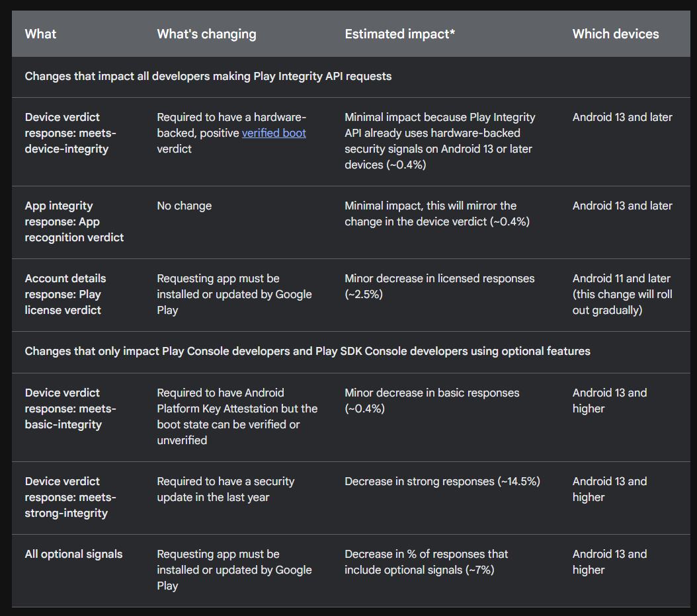Click the 'What's changing' column header
This screenshot has width=697, height=616.
(206, 34)
